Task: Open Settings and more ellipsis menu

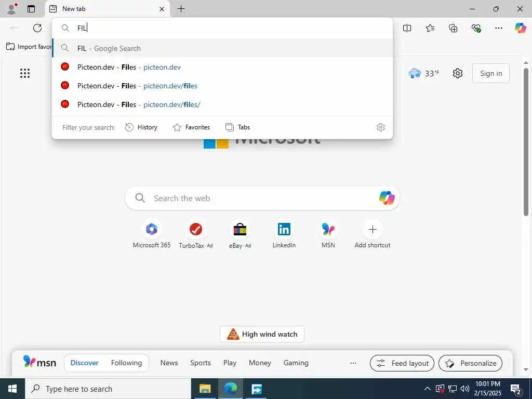Action: tap(498, 28)
